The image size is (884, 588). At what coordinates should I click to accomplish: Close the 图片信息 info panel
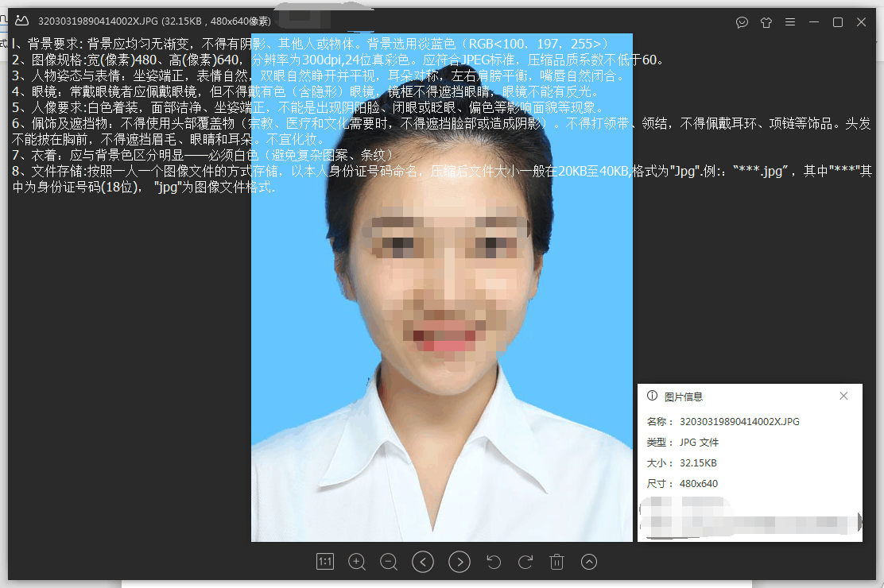pos(843,396)
